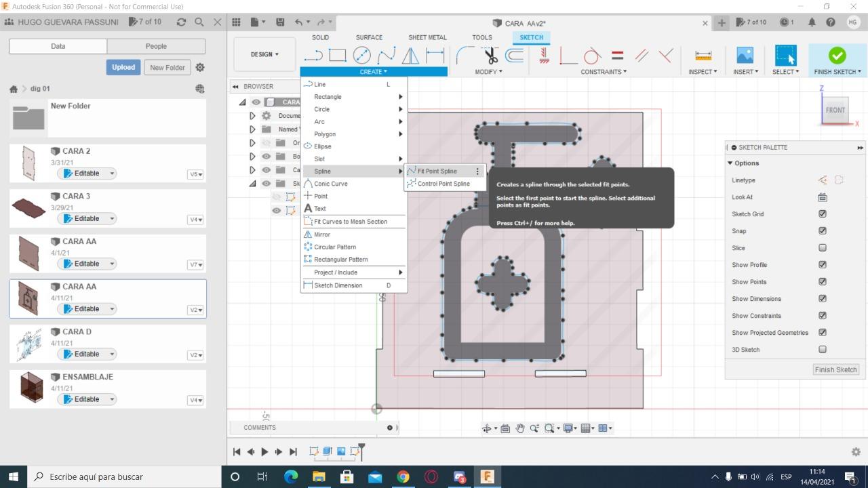868x488 pixels.
Task: Open ENSAMBLAJE design thumbnail
Action: (30, 388)
